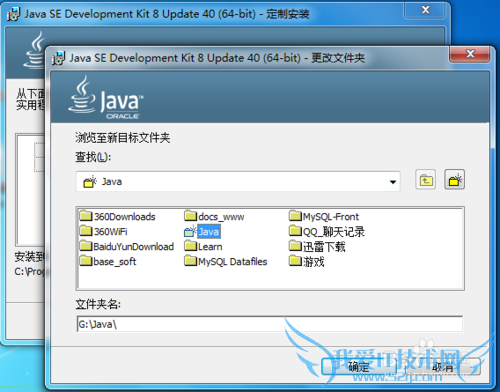
Task: Click the base_soft folder icon
Action: 86,261
